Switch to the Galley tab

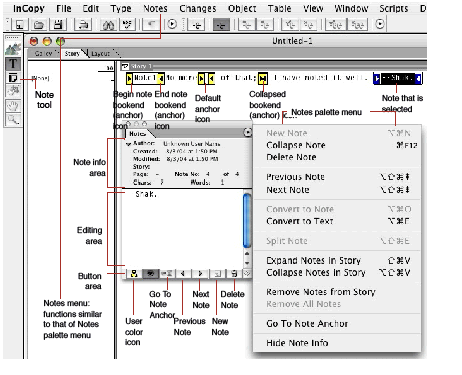(x=43, y=53)
